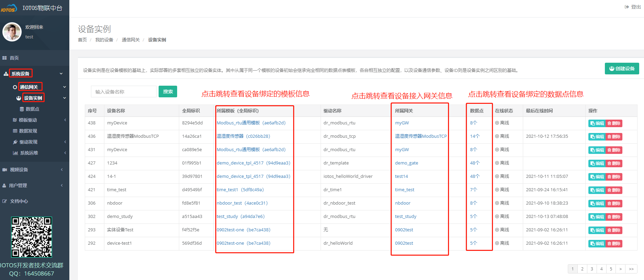Click the 登出 logout icon
The image size is (644, 280).
tap(626, 7)
